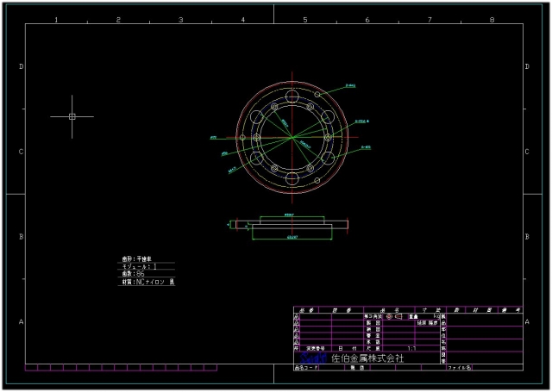Click the crosshair cursor pickbox
Screen dimensions: 552x392
click(x=72, y=115)
